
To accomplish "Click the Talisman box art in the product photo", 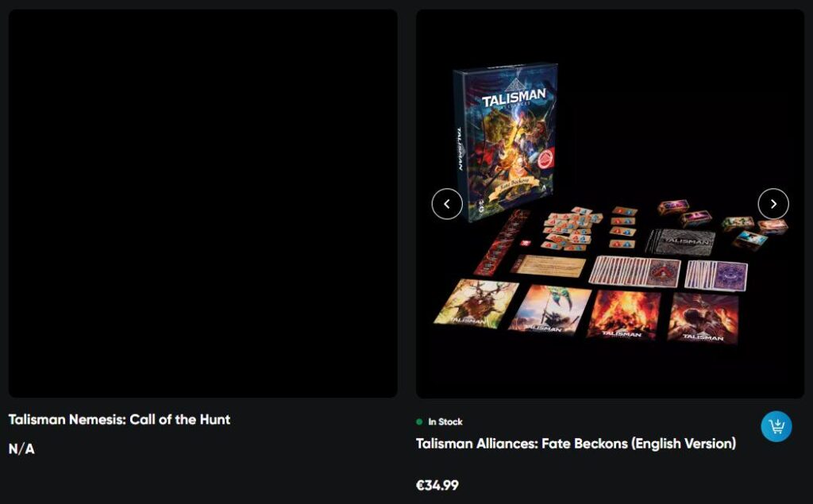I will pos(504,141).
